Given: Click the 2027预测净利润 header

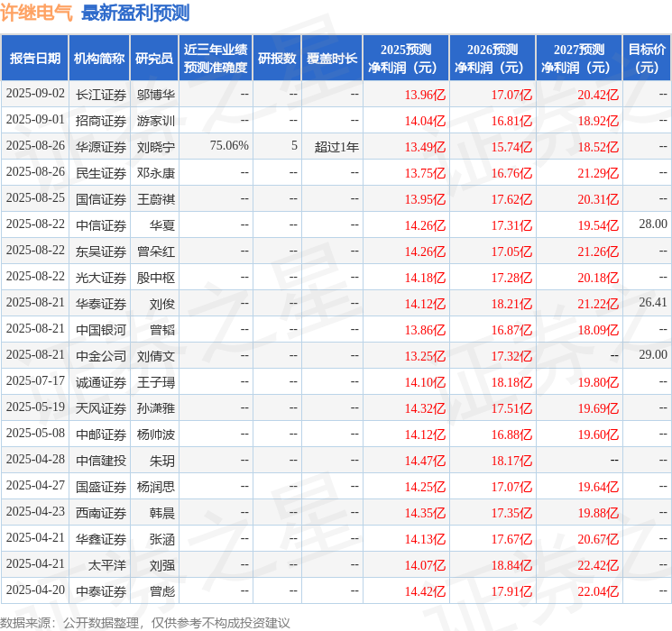Looking at the screenshot, I should [x=579, y=59].
